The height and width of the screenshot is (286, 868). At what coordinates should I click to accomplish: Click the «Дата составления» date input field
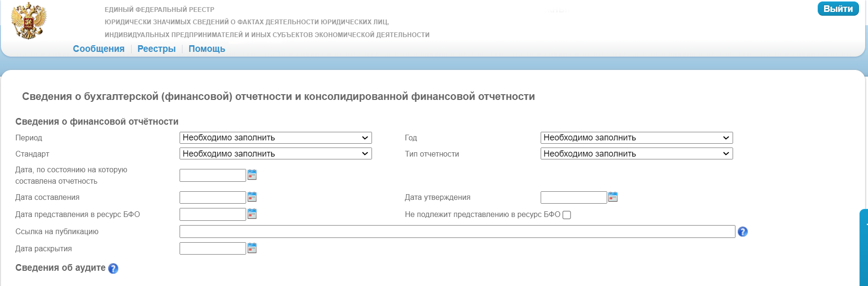(x=212, y=197)
